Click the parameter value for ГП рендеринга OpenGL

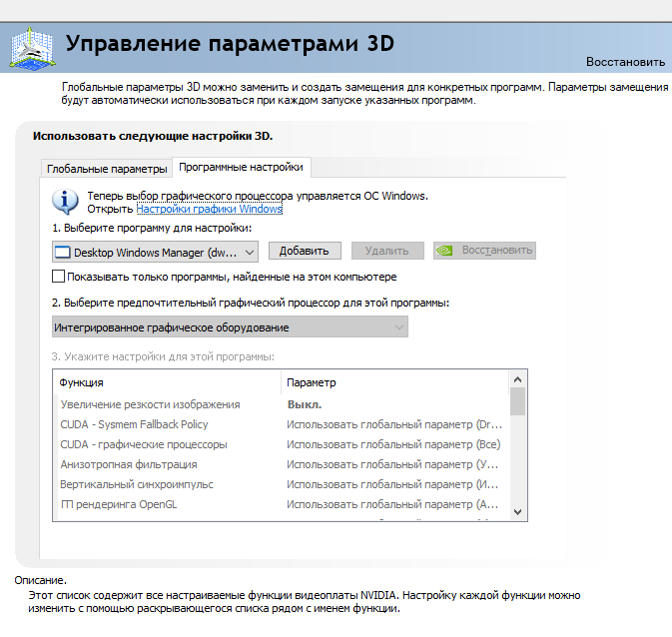pos(392,504)
